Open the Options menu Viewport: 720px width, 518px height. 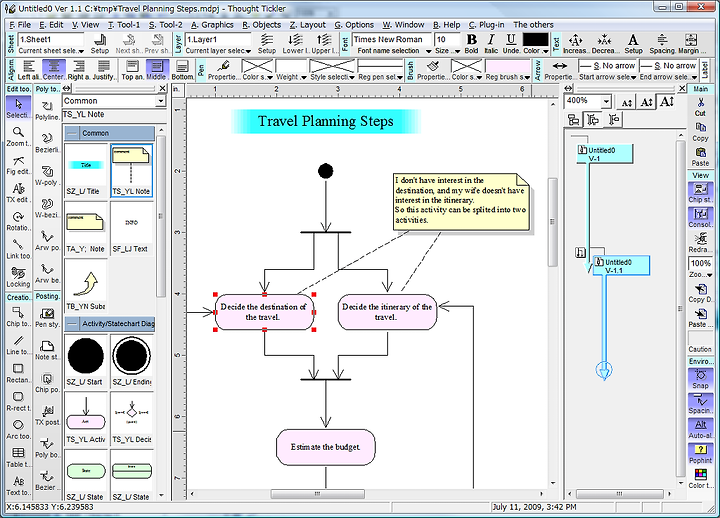tap(354, 25)
